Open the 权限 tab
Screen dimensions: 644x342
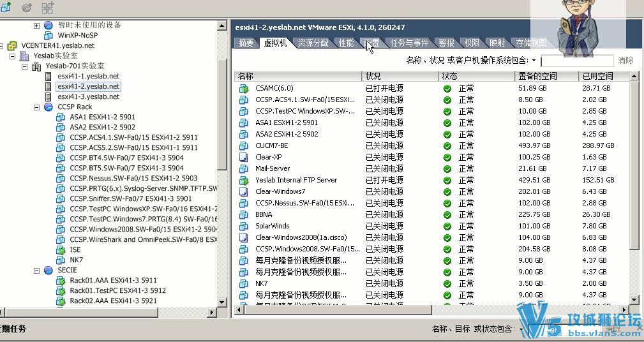[472, 43]
